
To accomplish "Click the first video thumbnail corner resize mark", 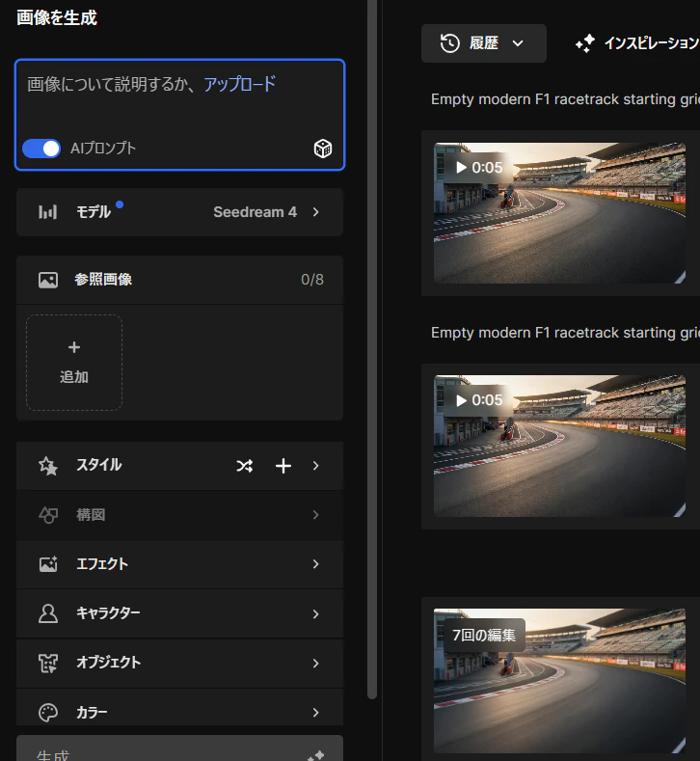I will click(680, 277).
